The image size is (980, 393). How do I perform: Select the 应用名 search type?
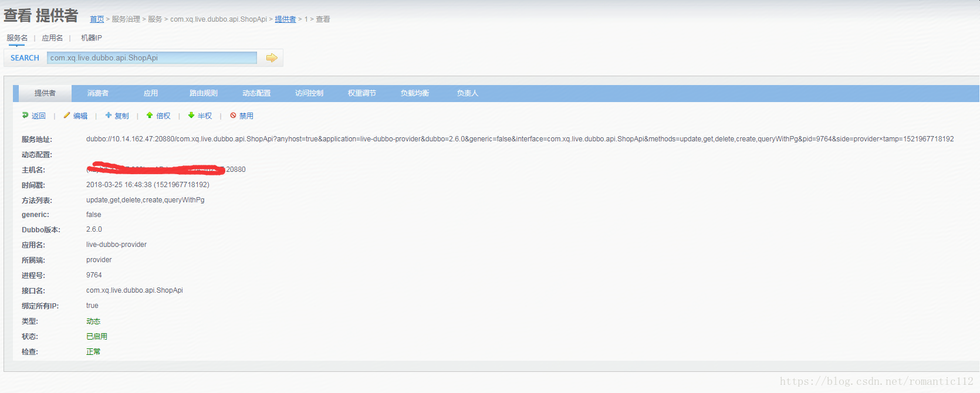(52, 38)
